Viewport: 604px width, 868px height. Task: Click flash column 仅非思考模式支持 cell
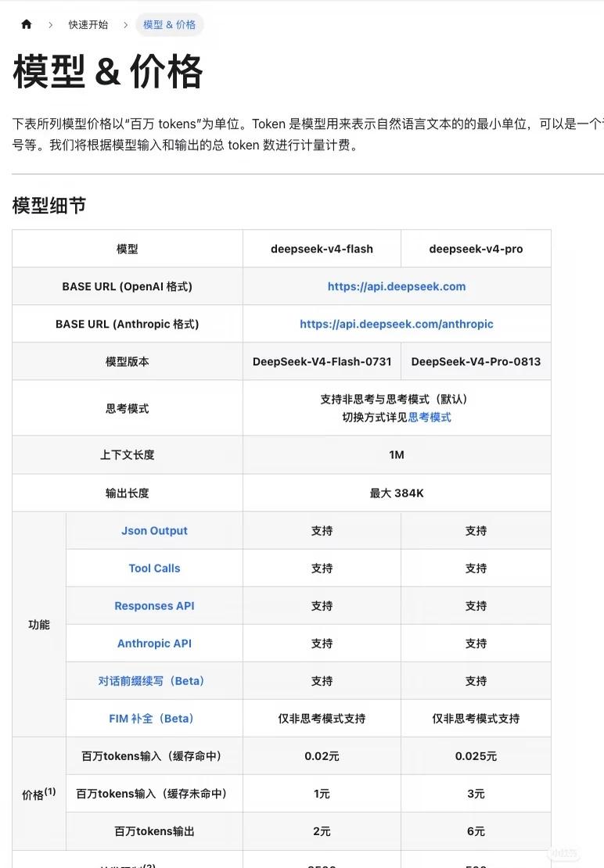pos(322,719)
